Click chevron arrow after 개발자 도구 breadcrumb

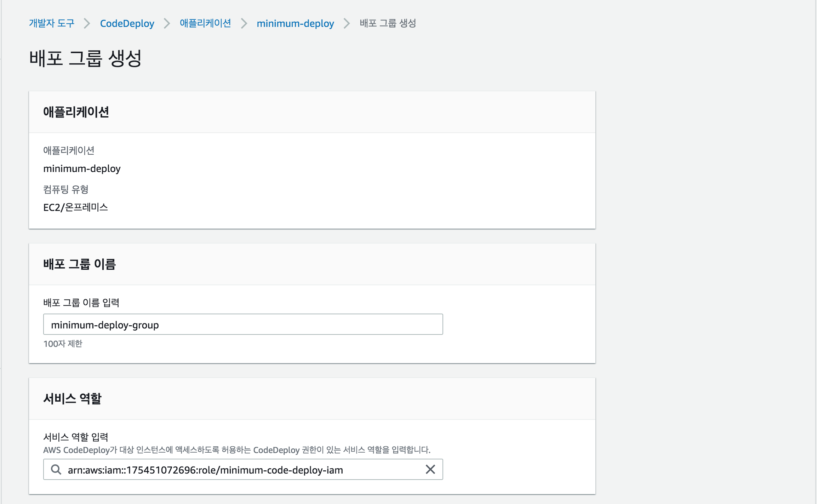87,23
